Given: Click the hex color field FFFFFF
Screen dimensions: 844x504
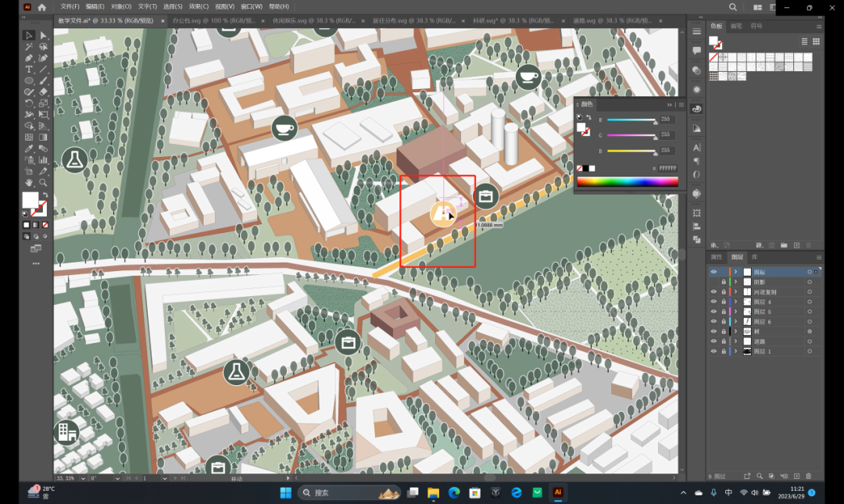Looking at the screenshot, I should (667, 168).
